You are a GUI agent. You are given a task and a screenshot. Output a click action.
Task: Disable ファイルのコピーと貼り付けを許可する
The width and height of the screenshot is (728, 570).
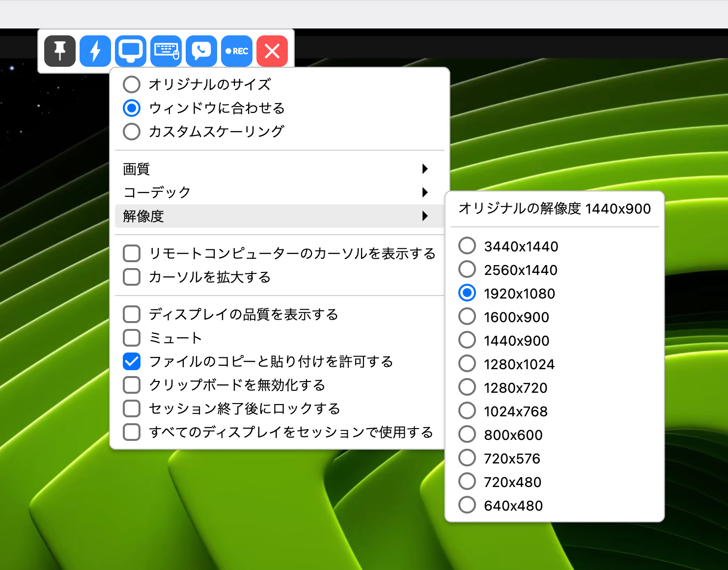click(x=131, y=361)
